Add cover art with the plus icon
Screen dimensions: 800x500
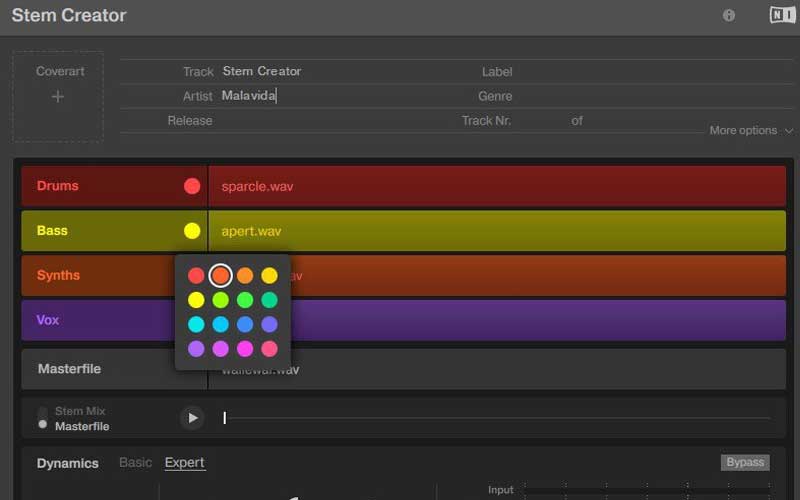tap(58, 96)
